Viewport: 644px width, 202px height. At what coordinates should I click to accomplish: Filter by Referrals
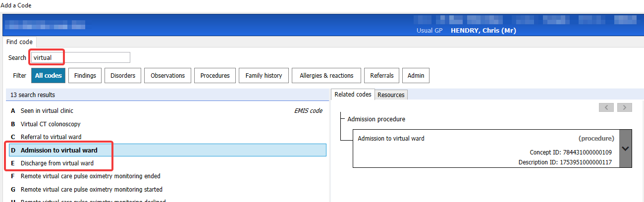tap(381, 76)
